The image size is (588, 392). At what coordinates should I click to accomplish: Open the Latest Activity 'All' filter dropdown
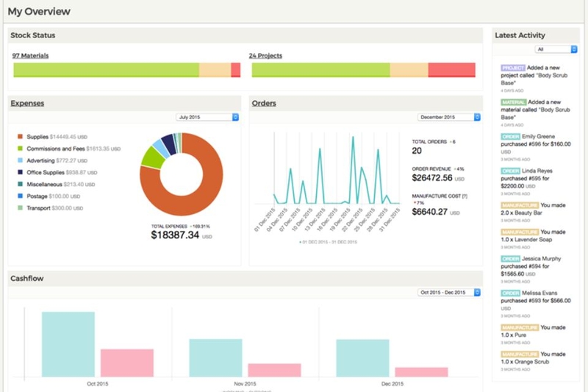click(556, 49)
